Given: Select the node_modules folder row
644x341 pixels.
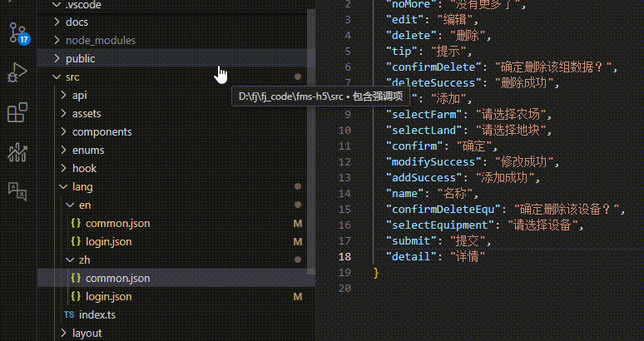Looking at the screenshot, I should [171, 40].
